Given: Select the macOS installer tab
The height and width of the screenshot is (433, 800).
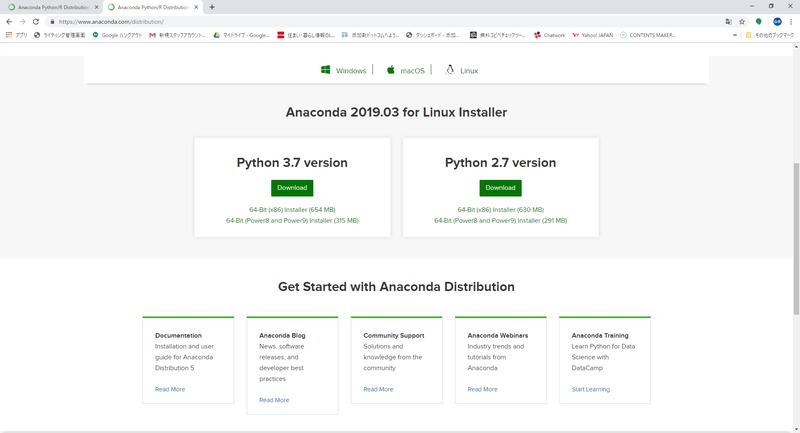Looking at the screenshot, I should tap(406, 70).
